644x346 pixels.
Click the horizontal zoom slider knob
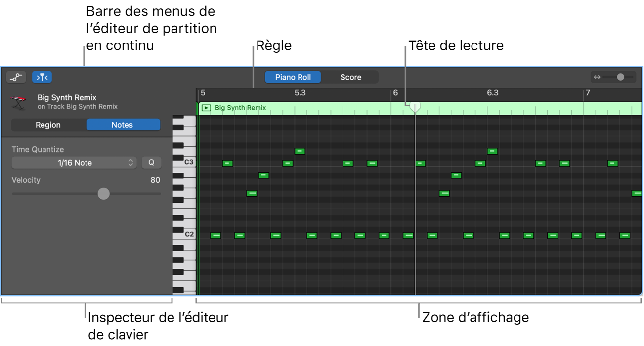pos(620,77)
